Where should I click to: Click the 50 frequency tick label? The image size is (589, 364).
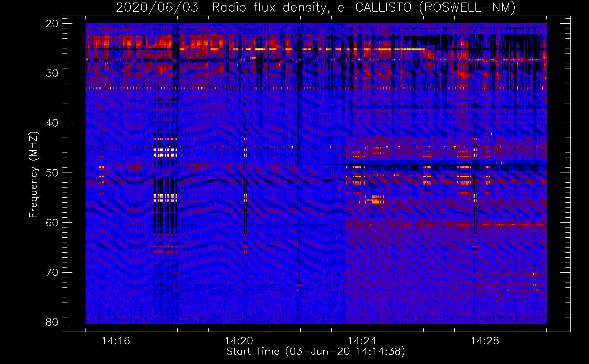coord(52,173)
